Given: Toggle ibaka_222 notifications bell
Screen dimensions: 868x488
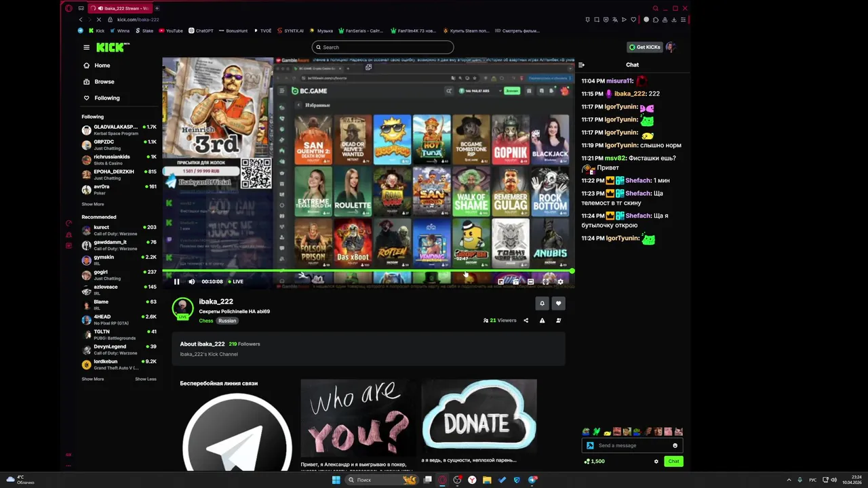Looking at the screenshot, I should tap(542, 304).
